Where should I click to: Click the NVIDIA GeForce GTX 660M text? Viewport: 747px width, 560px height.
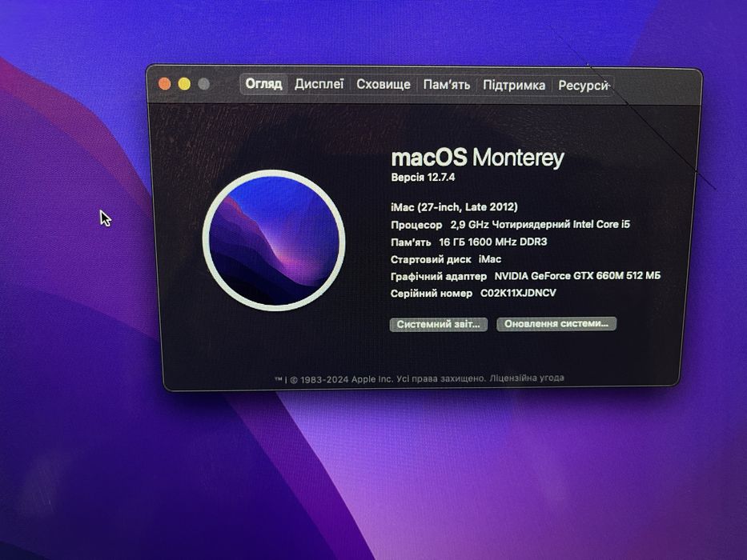point(577,276)
